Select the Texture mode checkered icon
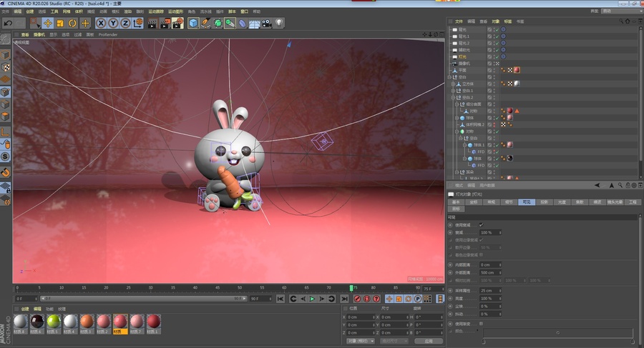Viewport: 644px width, 348px height. click(5, 67)
